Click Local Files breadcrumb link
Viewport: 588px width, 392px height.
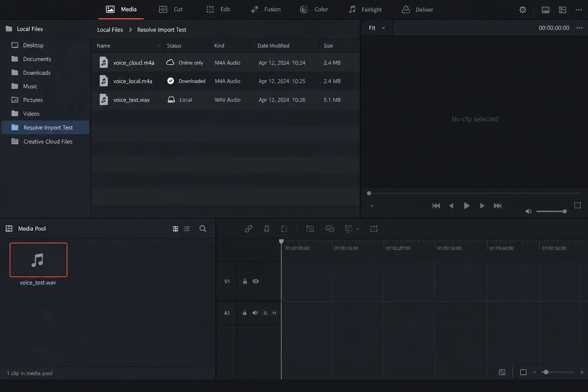(110, 29)
